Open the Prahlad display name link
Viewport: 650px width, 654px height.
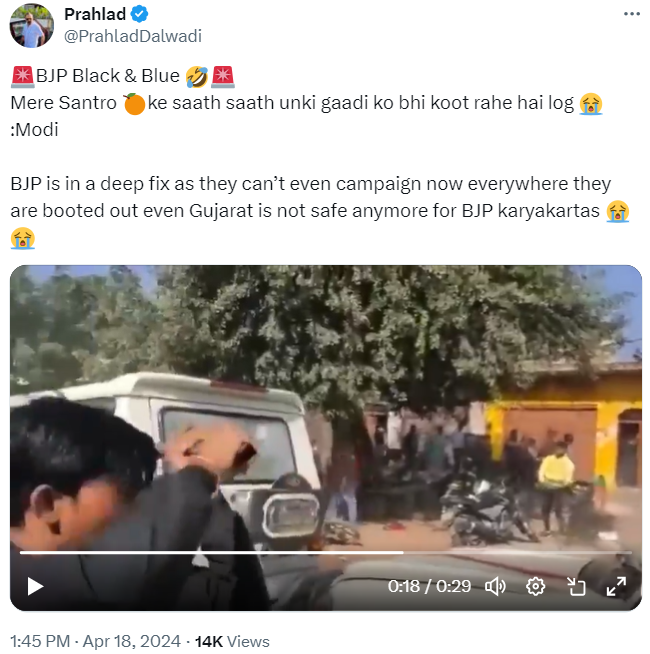point(96,14)
